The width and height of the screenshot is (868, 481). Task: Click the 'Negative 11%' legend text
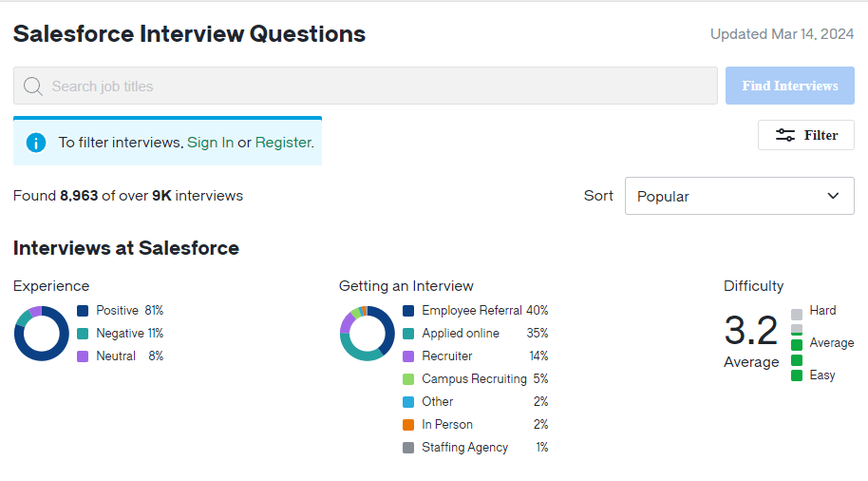pos(129,333)
